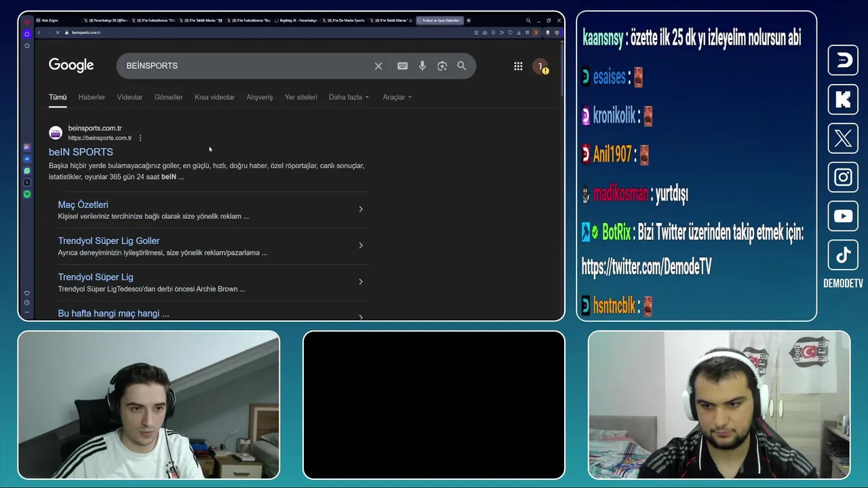Open WhatsApp in the Opera sidebar
Viewport: 868px width, 488px height.
[x=27, y=171]
